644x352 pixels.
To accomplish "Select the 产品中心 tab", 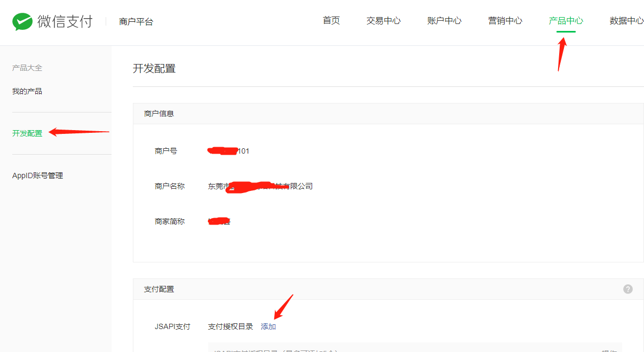I will click(x=566, y=21).
